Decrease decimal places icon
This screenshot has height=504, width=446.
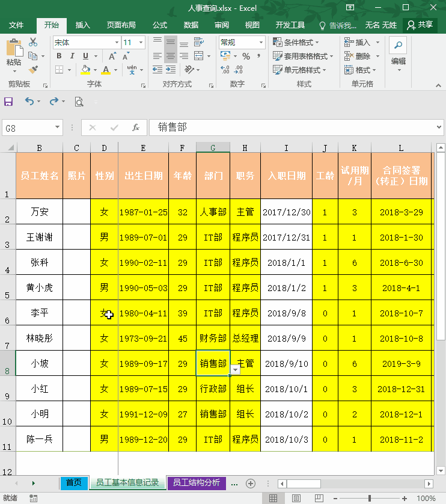click(x=239, y=69)
